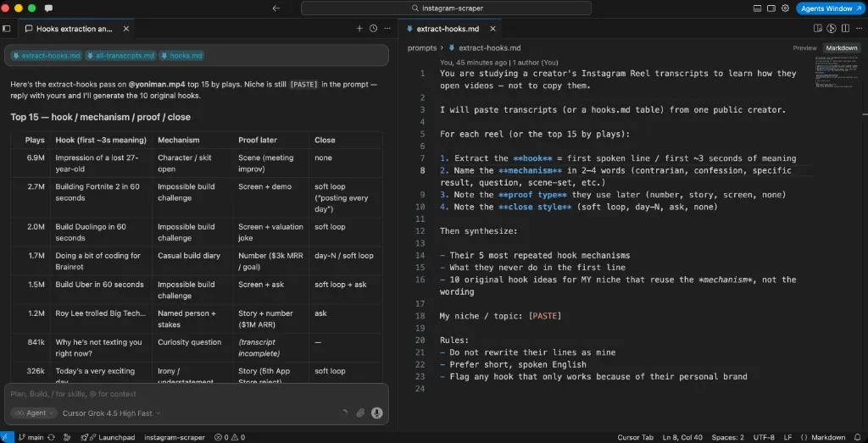Screen dimensions: 868x443
Task: Toggle the side panel layout icon
Action: coord(771,8)
